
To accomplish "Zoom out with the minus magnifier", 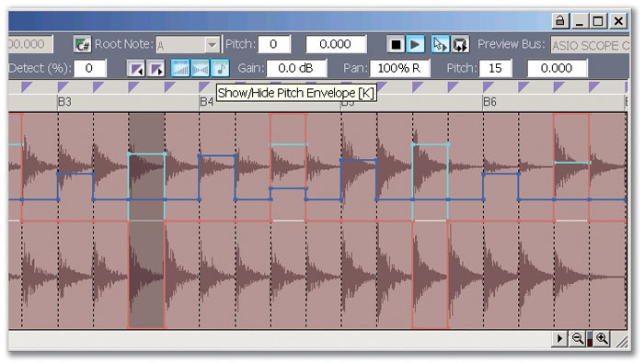I will pyautogui.click(x=578, y=338).
